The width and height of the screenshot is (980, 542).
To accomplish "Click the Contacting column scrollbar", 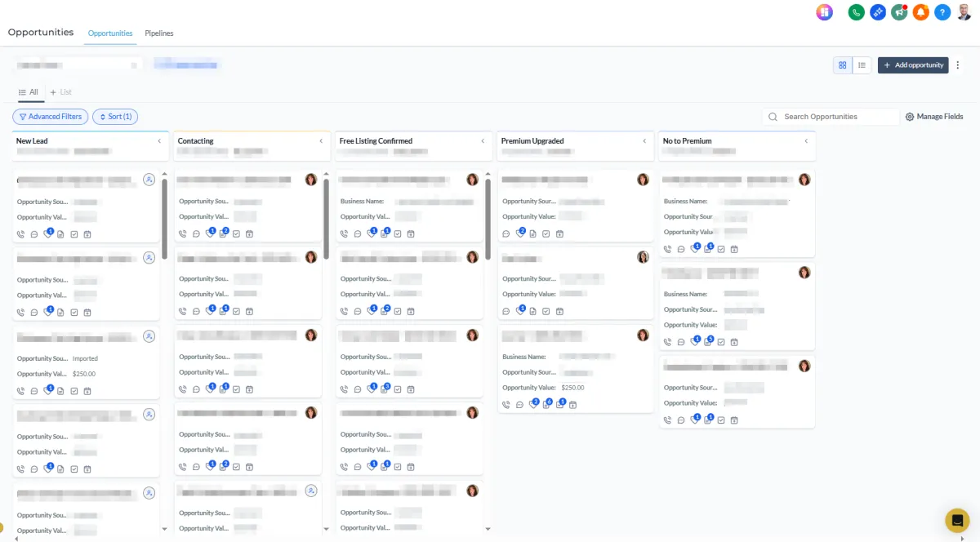I will pos(326,219).
